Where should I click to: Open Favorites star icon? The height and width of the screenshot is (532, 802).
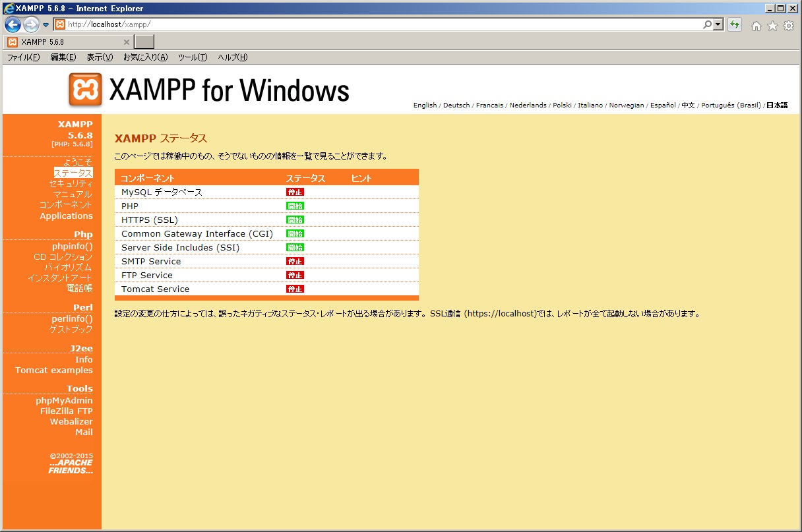(x=772, y=26)
